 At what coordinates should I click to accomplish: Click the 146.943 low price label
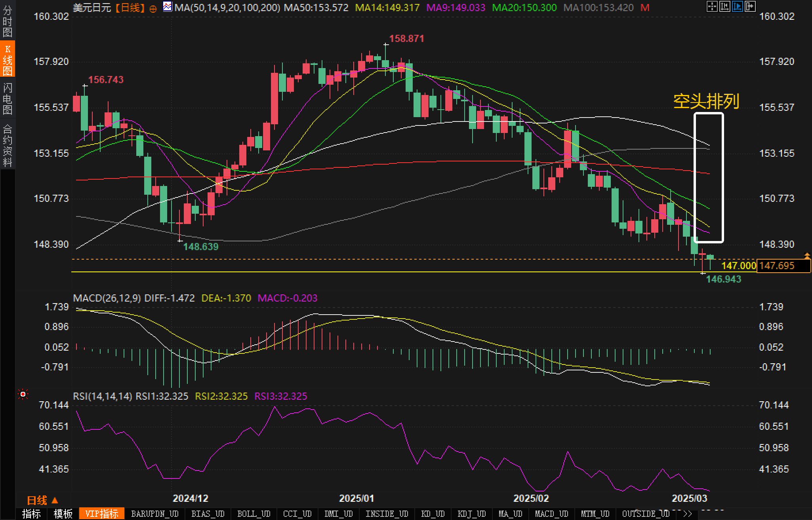click(x=724, y=279)
